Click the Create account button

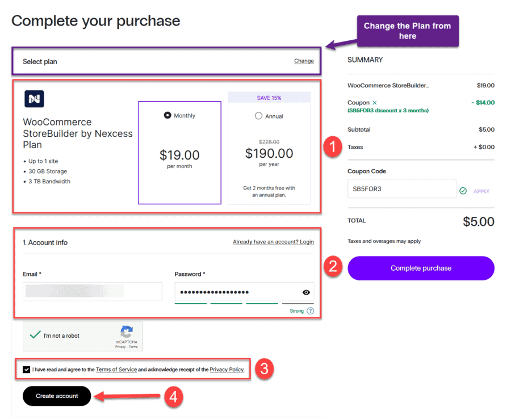click(x=57, y=396)
